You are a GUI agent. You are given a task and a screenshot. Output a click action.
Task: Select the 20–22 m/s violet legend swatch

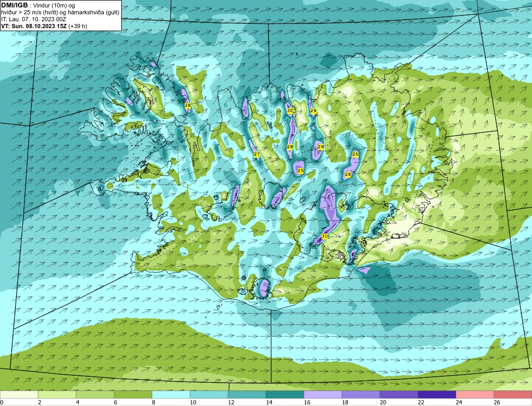(x=399, y=394)
